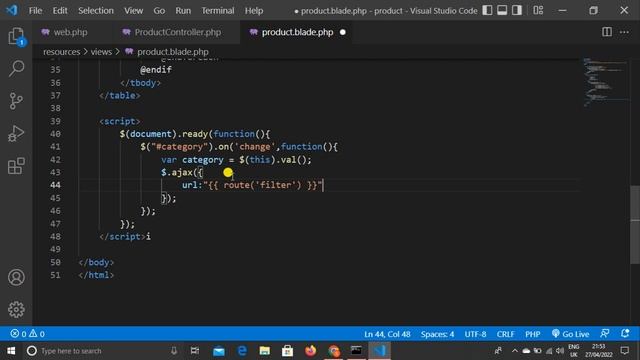Screen dimensions: 640x360
Task: Click the 'var category' line of code
Action: [236, 160]
